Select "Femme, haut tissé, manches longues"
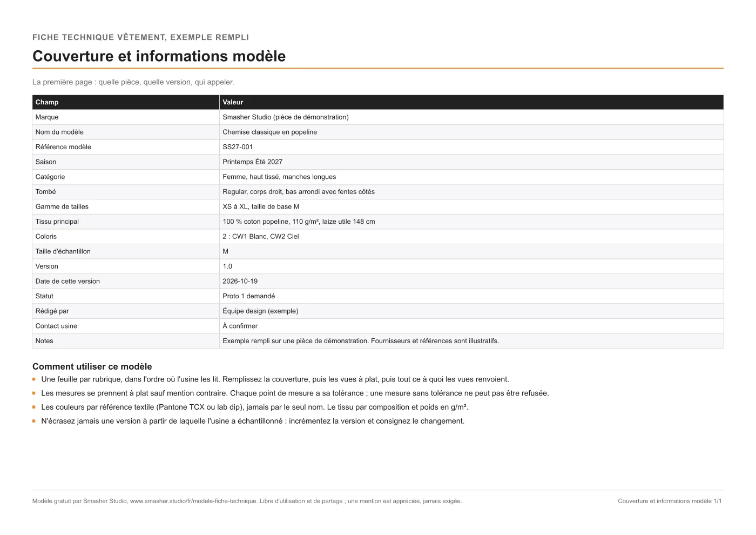The height and width of the screenshot is (535, 756). (279, 177)
